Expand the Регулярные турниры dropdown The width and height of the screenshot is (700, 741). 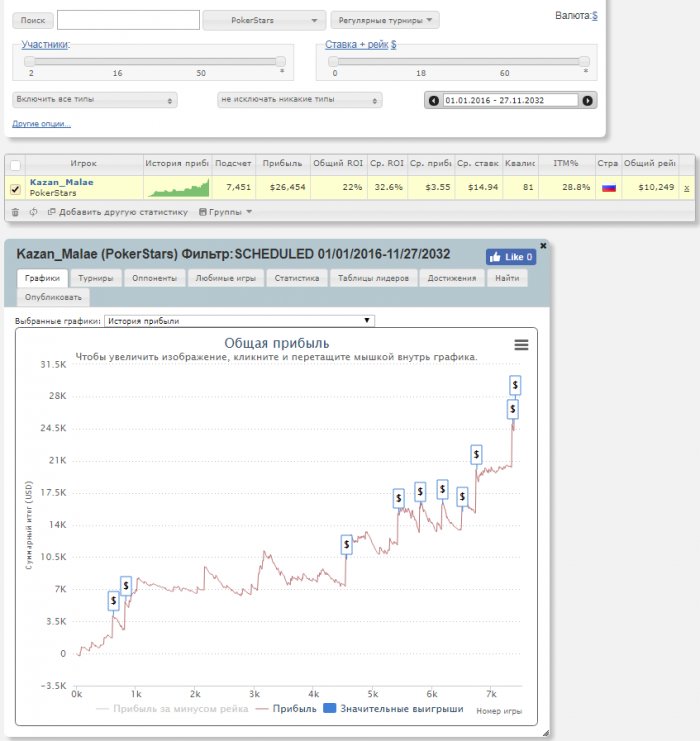click(385, 20)
